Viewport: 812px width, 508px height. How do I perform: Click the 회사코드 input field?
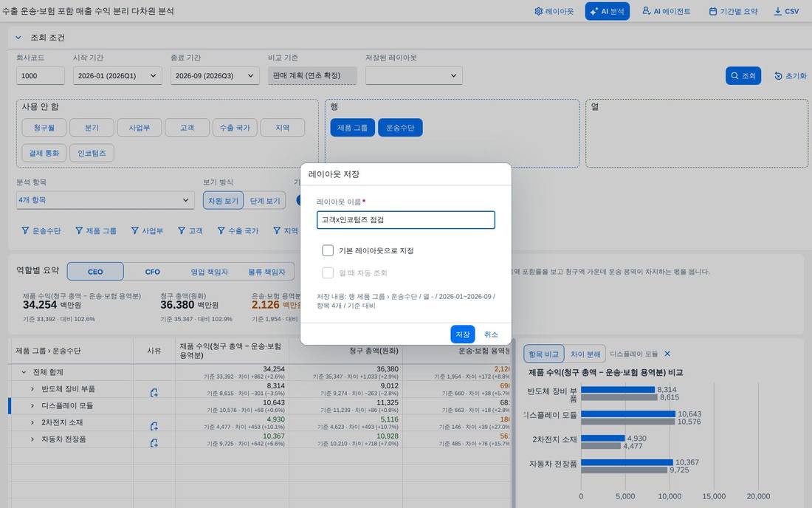tap(41, 75)
